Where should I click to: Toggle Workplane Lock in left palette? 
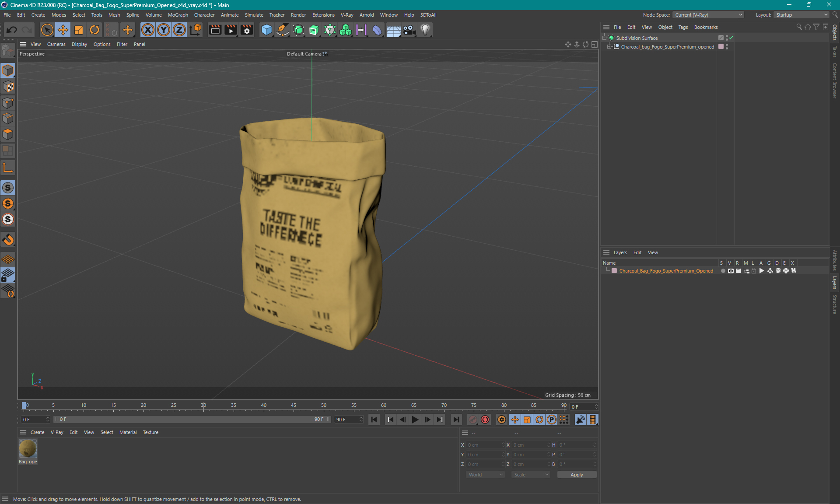coord(8,275)
